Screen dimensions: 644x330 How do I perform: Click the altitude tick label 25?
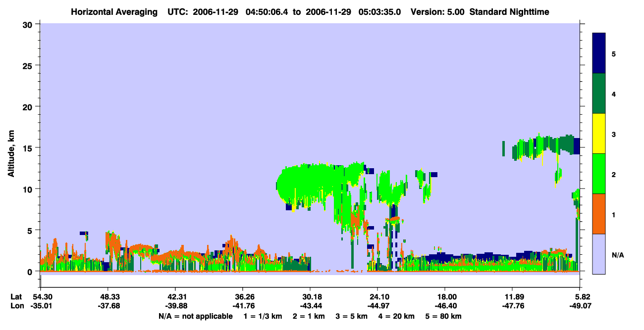(28, 65)
